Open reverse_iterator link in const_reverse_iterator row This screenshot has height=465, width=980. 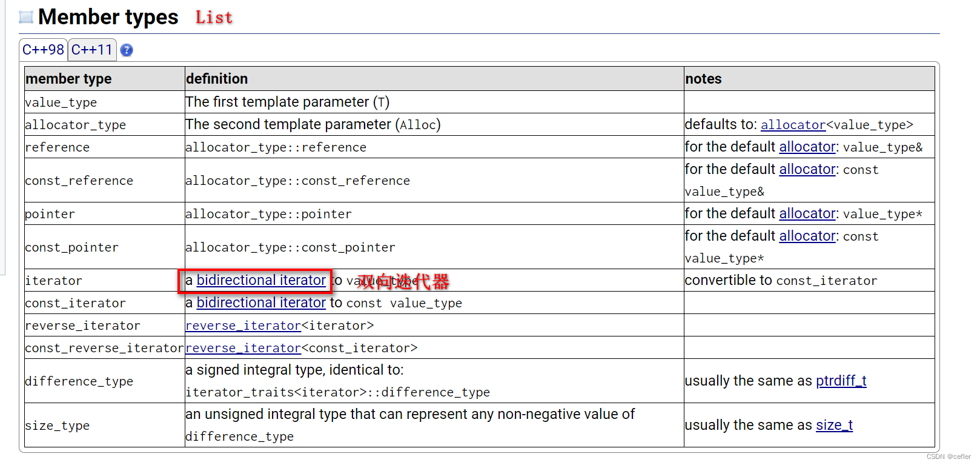243,348
